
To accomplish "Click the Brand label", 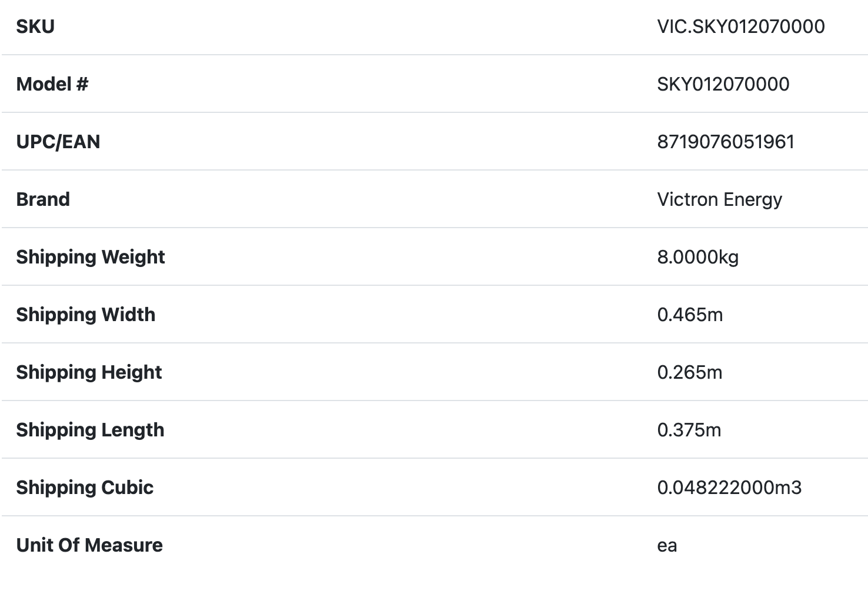I will tap(43, 199).
